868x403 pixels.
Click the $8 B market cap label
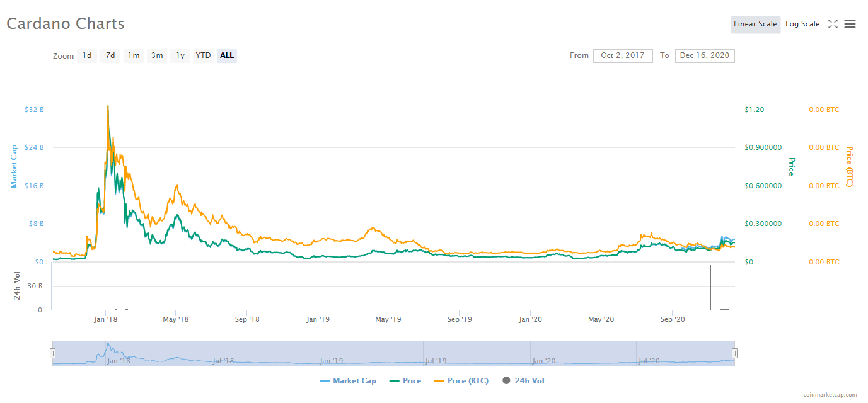click(x=36, y=224)
